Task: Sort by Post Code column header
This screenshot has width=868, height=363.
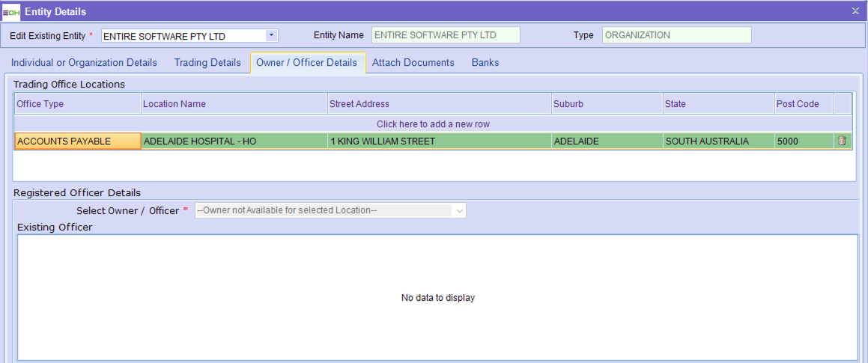Action: point(803,104)
